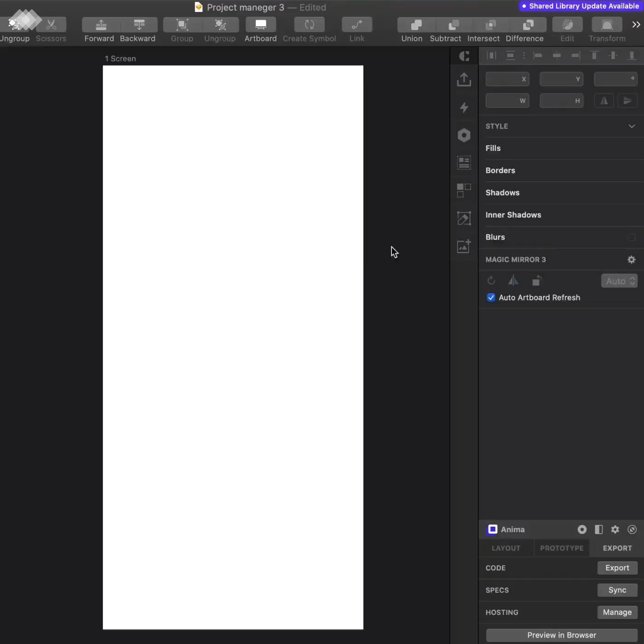Switch to the Prototype tab in Anima
644x644 pixels.
click(x=562, y=548)
